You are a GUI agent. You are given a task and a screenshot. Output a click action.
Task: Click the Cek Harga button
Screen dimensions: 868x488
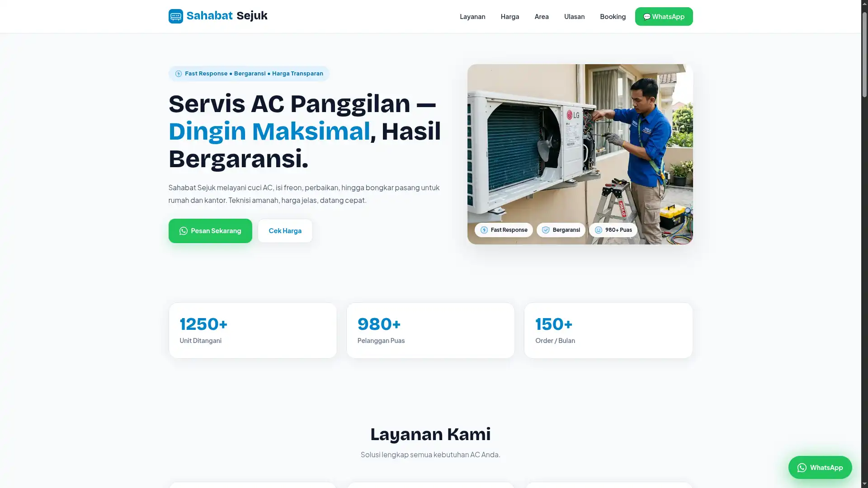click(x=285, y=231)
